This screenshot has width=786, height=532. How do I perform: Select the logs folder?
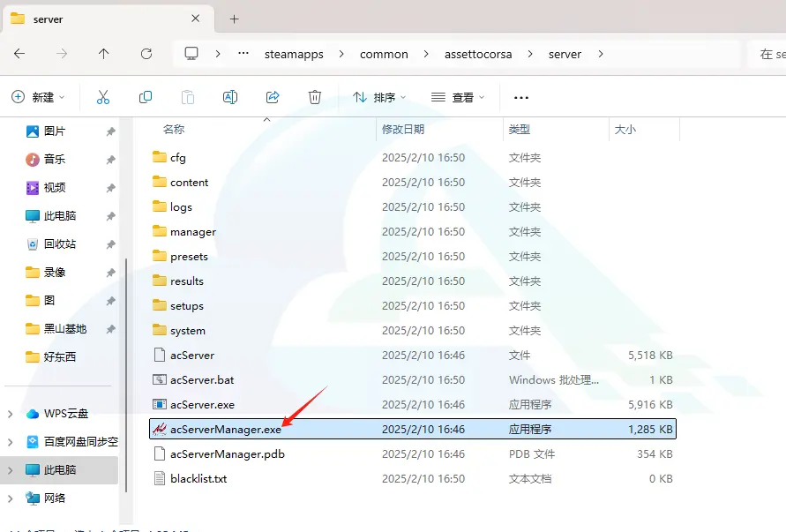coord(413,206)
